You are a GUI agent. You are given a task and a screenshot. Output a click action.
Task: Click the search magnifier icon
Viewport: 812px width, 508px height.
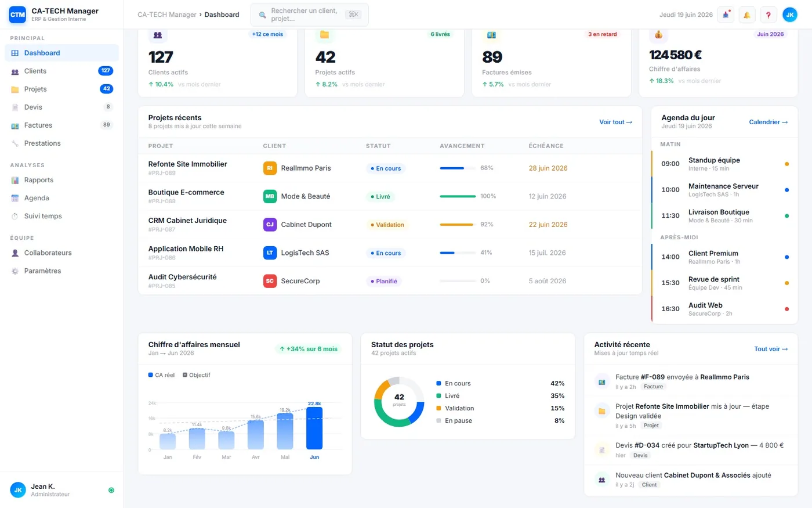[x=263, y=15]
